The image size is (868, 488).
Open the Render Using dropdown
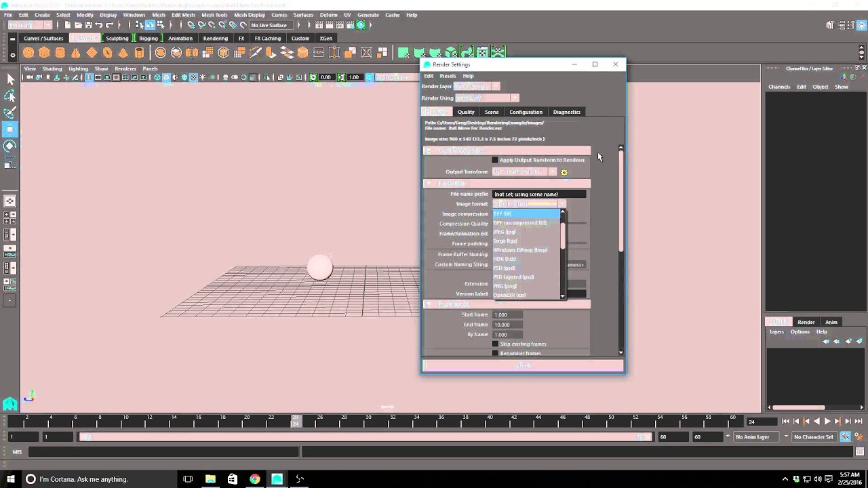(515, 98)
